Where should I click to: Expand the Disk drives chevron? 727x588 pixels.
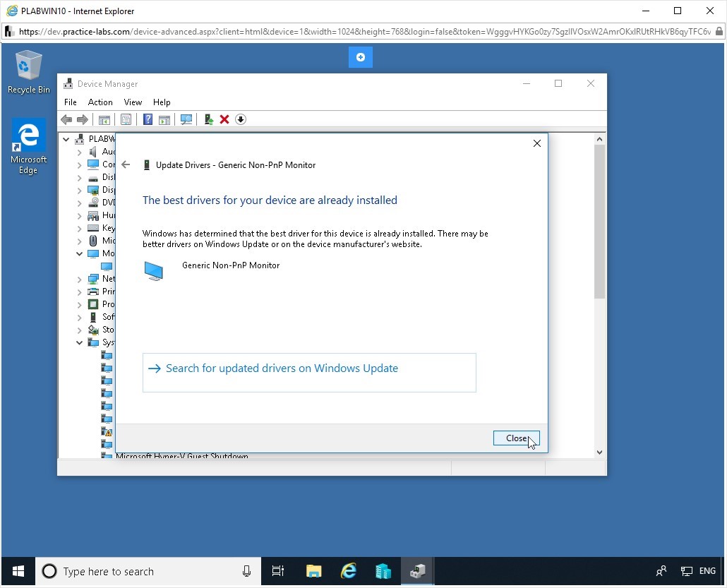(x=79, y=177)
